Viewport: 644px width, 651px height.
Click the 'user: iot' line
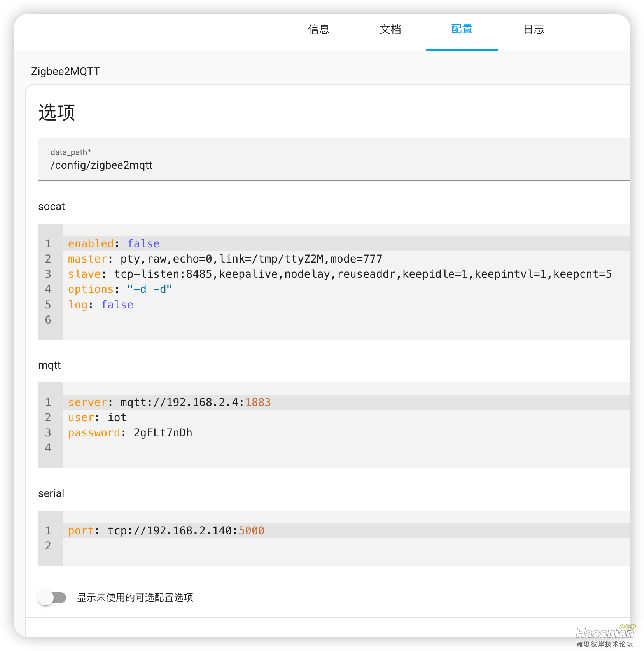point(346,417)
